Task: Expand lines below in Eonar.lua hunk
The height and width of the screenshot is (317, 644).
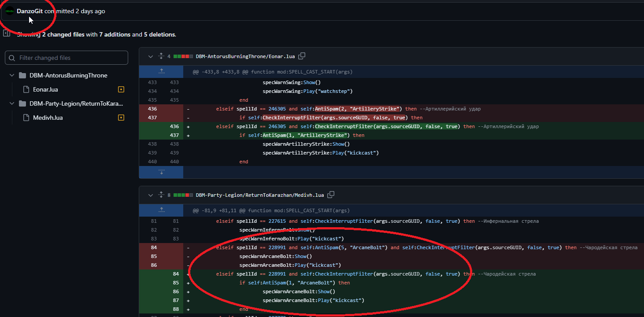Action: click(161, 172)
